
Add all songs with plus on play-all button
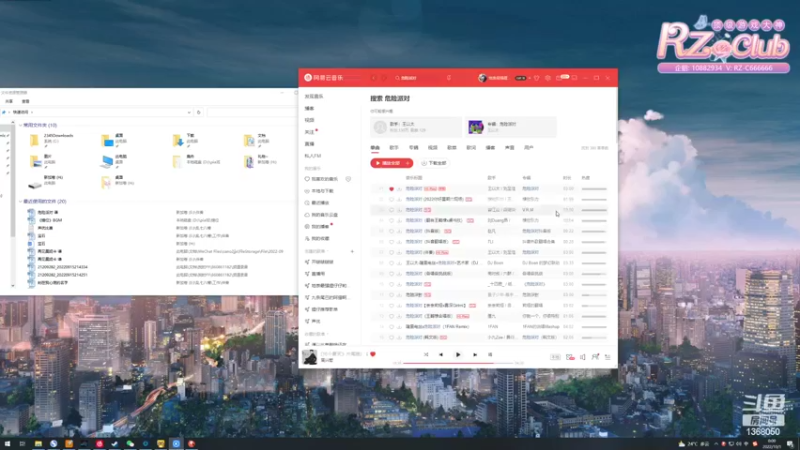(408, 163)
